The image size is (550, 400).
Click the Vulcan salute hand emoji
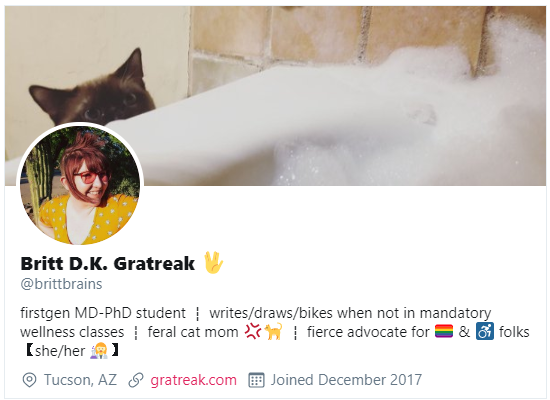pos(213,262)
